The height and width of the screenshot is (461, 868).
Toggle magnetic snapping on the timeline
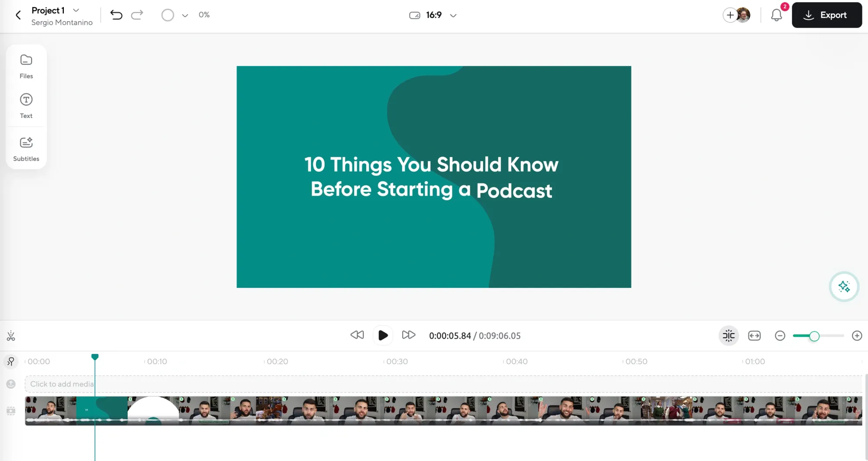(x=728, y=336)
